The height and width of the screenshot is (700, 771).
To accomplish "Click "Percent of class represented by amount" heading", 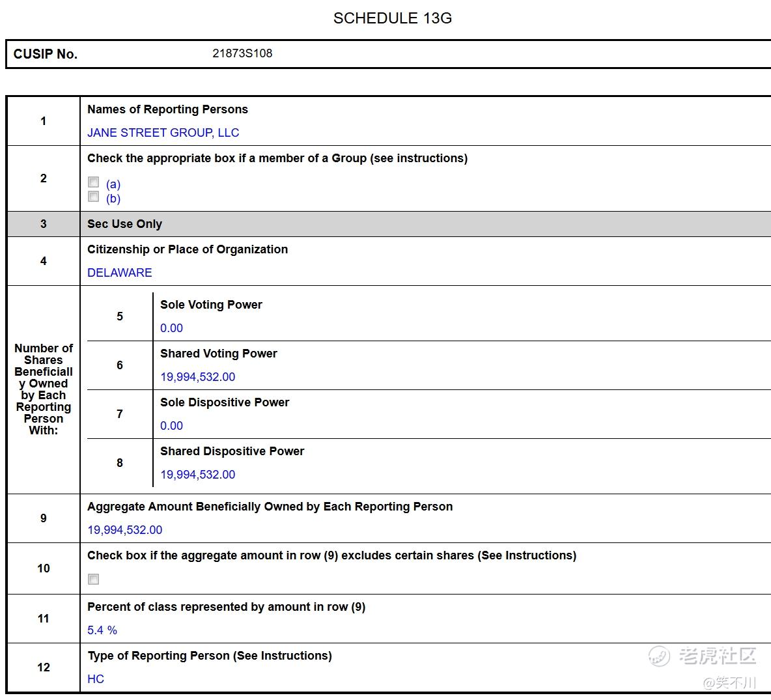I will [226, 607].
